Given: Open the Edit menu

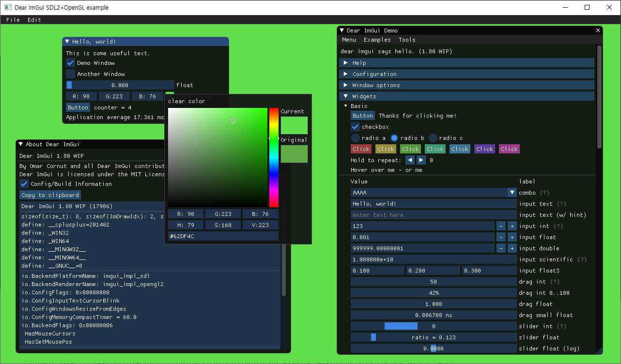Looking at the screenshot, I should coord(34,20).
